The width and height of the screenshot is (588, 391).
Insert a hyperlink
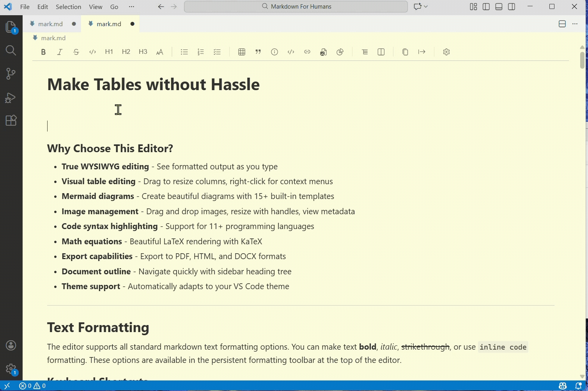(x=307, y=52)
